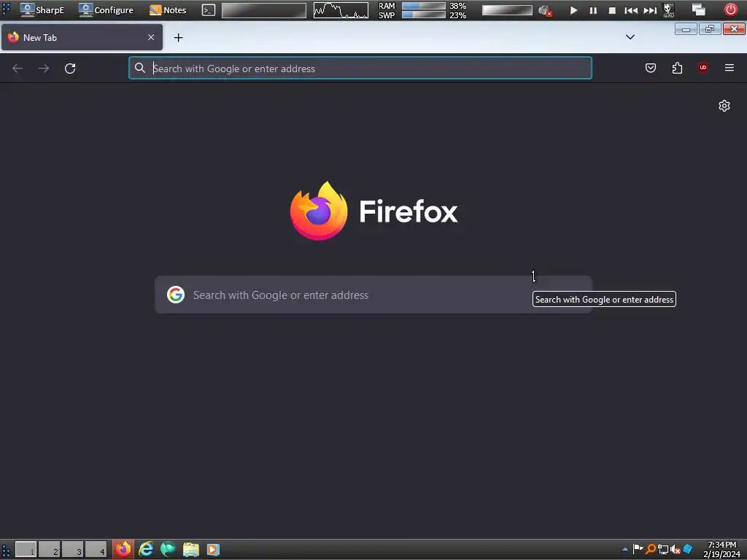747x560 pixels.
Task: Open the file explorer folder from the taskbar
Action: [x=190, y=550]
